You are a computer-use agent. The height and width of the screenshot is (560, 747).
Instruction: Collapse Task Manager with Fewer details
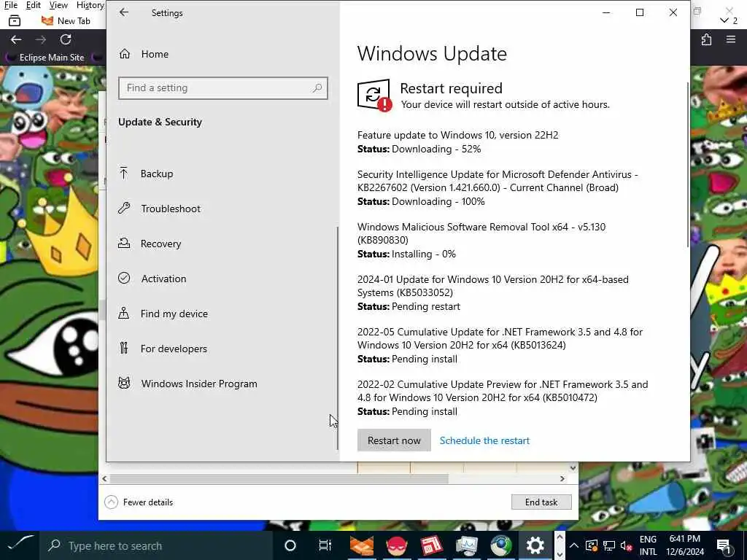(139, 502)
